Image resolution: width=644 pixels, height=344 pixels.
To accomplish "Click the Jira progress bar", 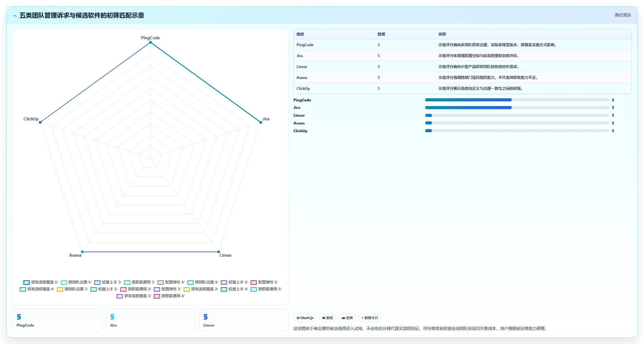I will (517, 108).
